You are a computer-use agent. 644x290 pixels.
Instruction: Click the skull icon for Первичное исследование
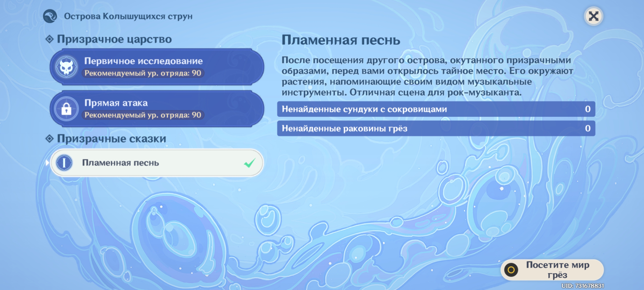(67, 67)
